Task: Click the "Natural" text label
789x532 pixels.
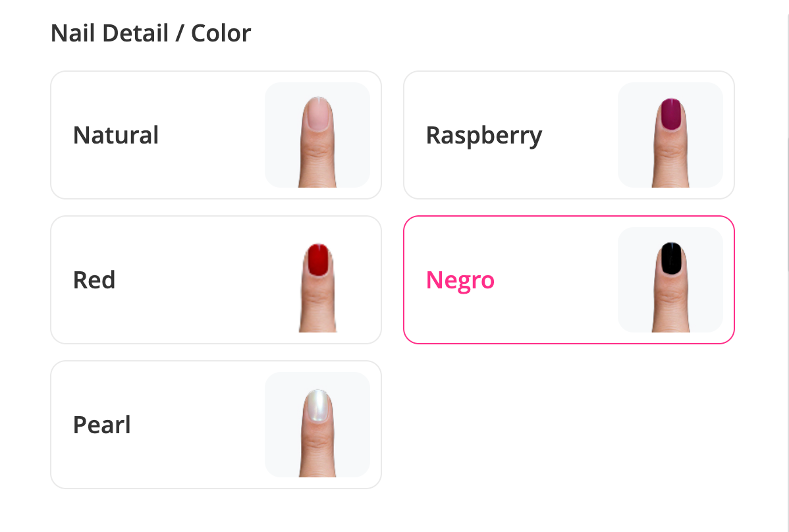Action: 116,135
